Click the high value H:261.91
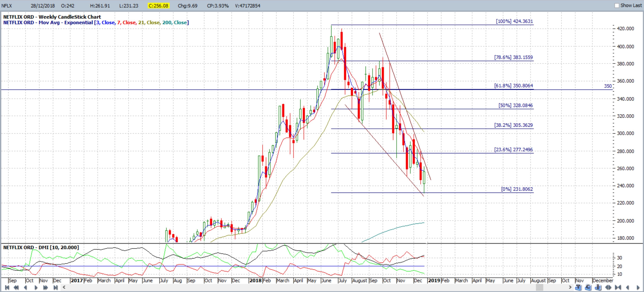 tap(100, 6)
